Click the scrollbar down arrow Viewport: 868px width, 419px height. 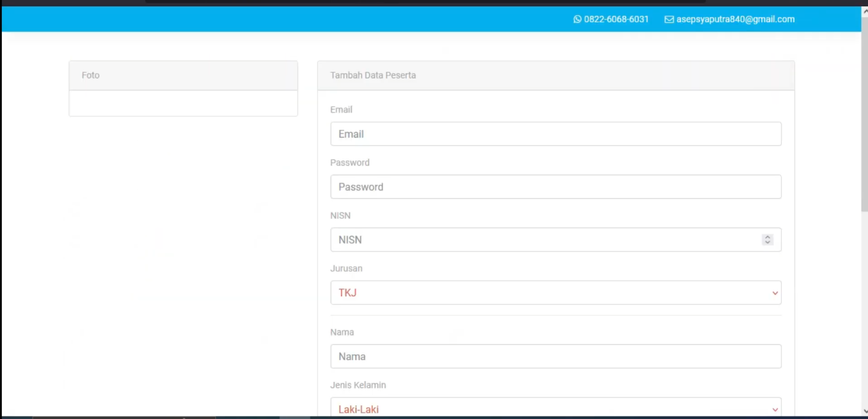(x=865, y=411)
